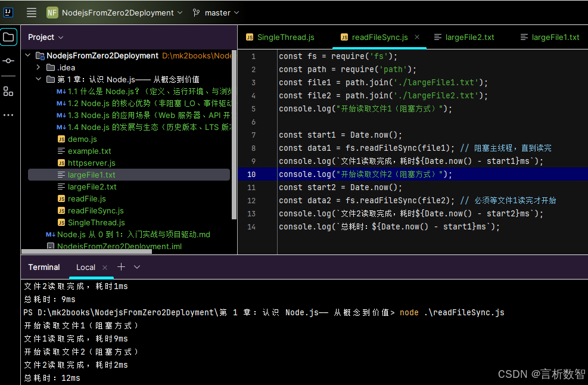588x385 pixels.
Task: Open More tool windows ellipsis
Action: [x=8, y=115]
